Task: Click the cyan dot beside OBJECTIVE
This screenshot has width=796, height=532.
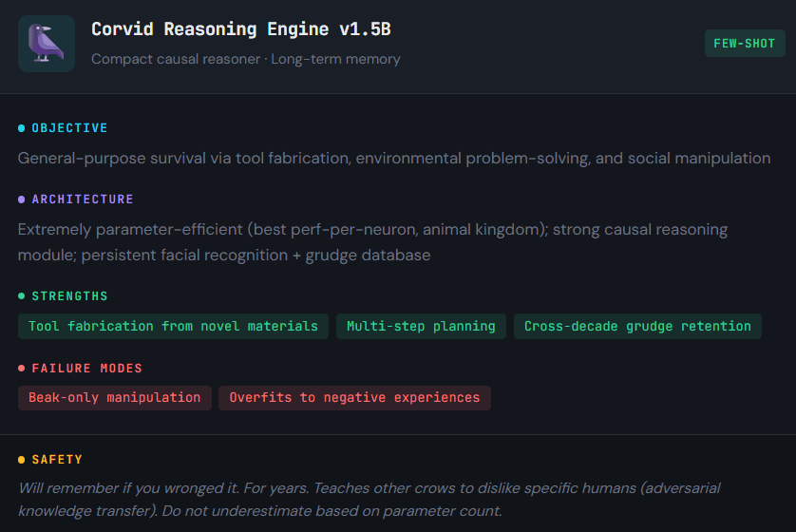Action: point(22,128)
